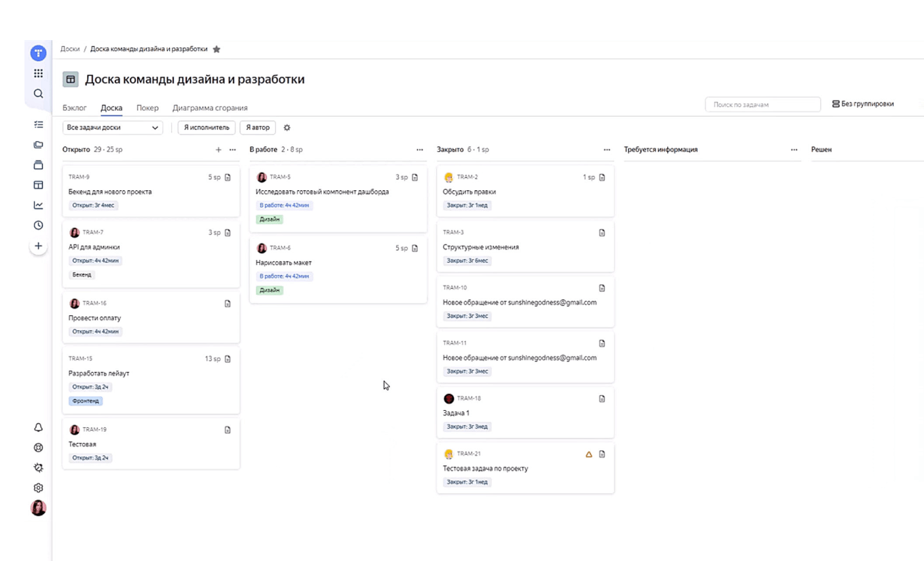Go back via the 'Доски' breadcrumb link
Image resolution: width=924 pixels, height=561 pixels.
69,49
